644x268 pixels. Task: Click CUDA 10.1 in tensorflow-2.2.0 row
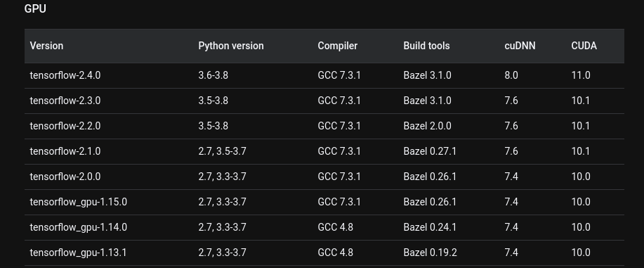[581, 126]
